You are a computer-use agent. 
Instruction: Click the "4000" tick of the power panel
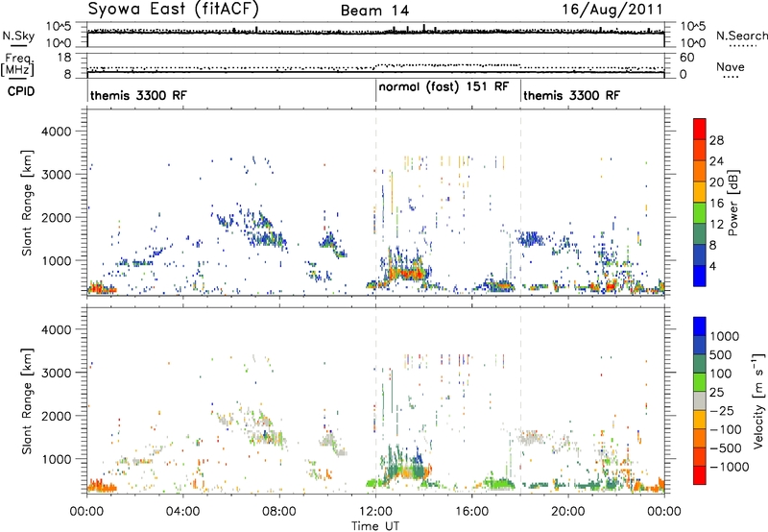click(x=56, y=132)
